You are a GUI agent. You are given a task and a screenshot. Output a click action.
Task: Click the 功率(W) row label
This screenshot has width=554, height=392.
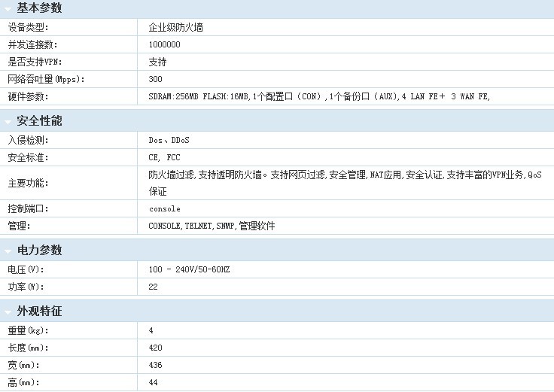(x=24, y=287)
